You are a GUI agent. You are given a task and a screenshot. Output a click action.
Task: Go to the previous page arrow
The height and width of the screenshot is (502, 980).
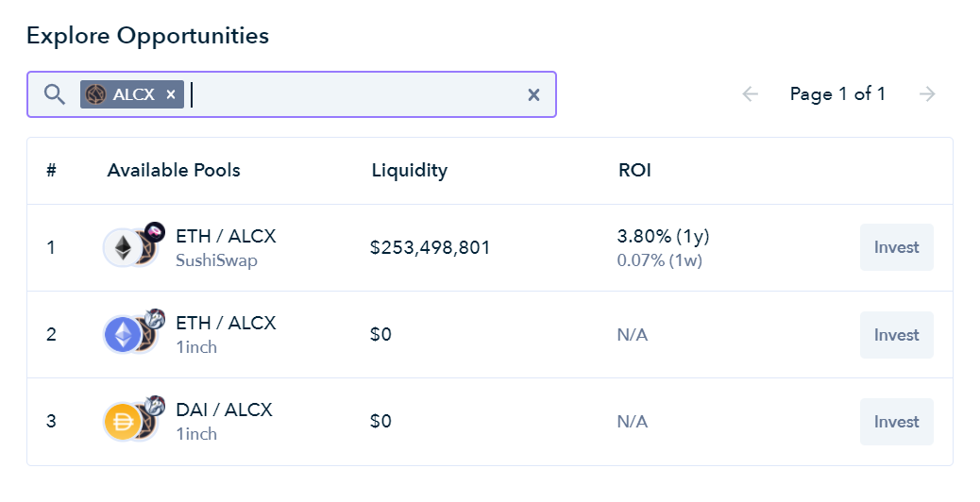click(751, 93)
